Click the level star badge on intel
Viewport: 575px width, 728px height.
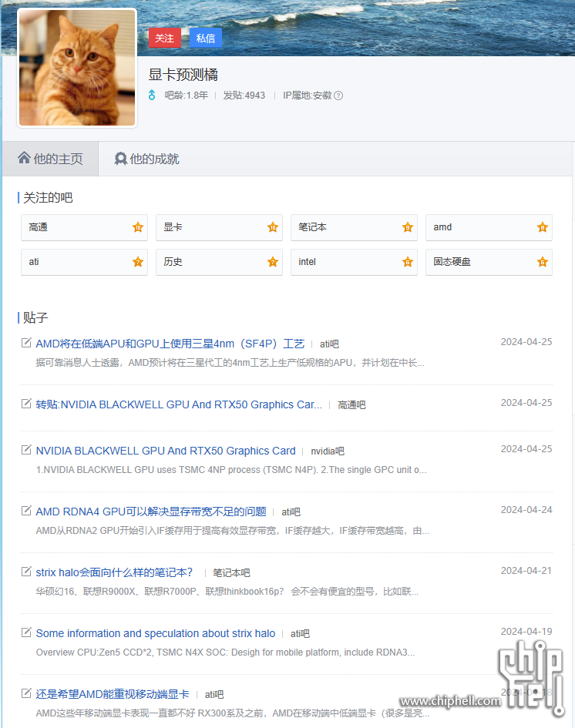coord(408,262)
